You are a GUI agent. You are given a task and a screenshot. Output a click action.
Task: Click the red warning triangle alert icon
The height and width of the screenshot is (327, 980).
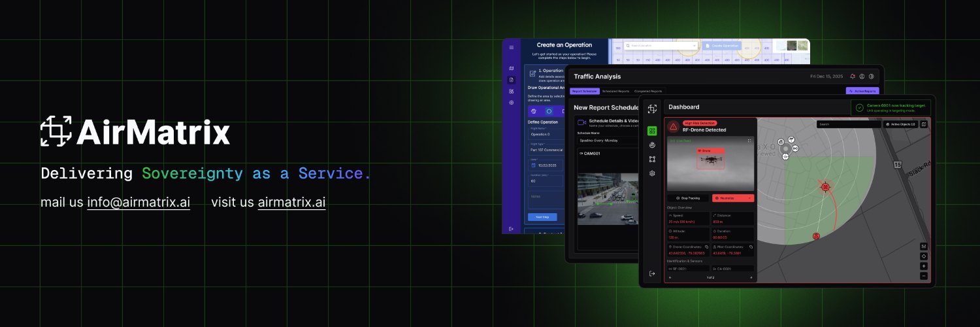pyautogui.click(x=673, y=126)
